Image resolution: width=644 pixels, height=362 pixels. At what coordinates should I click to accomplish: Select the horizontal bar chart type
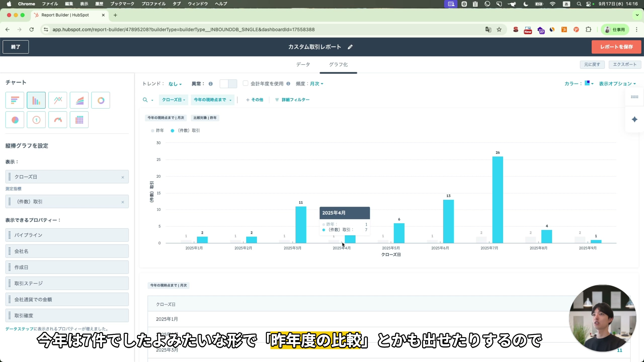pos(14,100)
